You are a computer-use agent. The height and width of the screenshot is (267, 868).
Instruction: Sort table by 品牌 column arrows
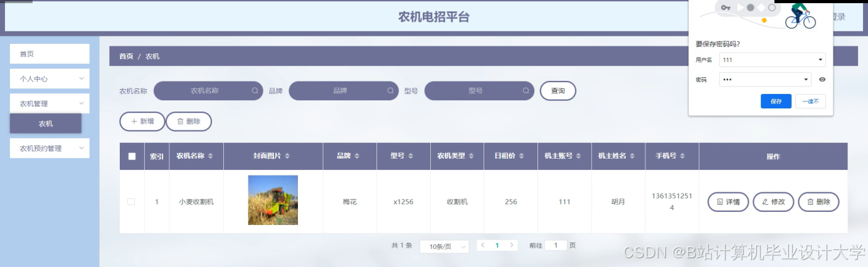(x=357, y=156)
